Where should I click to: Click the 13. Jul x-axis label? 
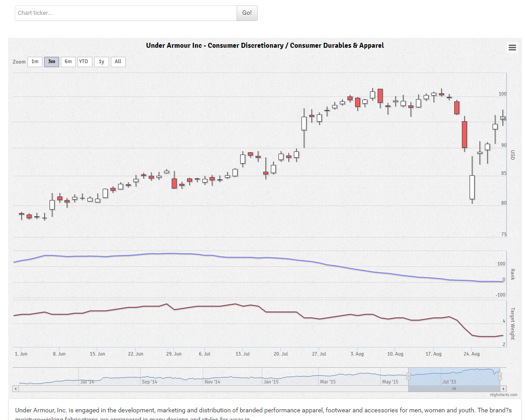242,354
